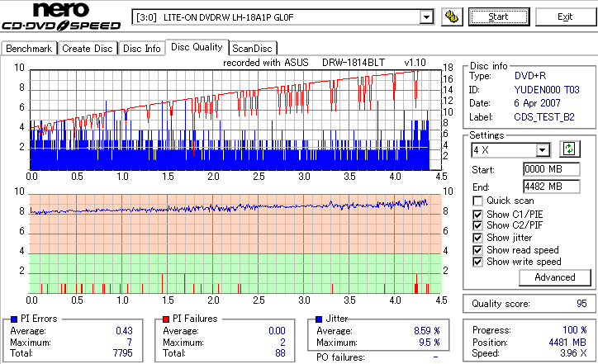
Task: Click the Start 0000 MB field
Action: pos(552,169)
